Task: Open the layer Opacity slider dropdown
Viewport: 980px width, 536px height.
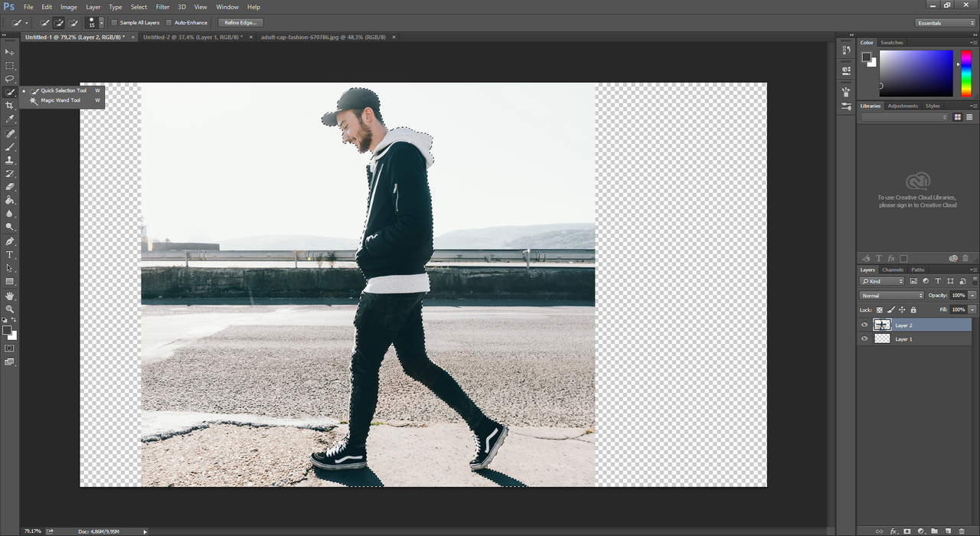Action: click(x=972, y=296)
